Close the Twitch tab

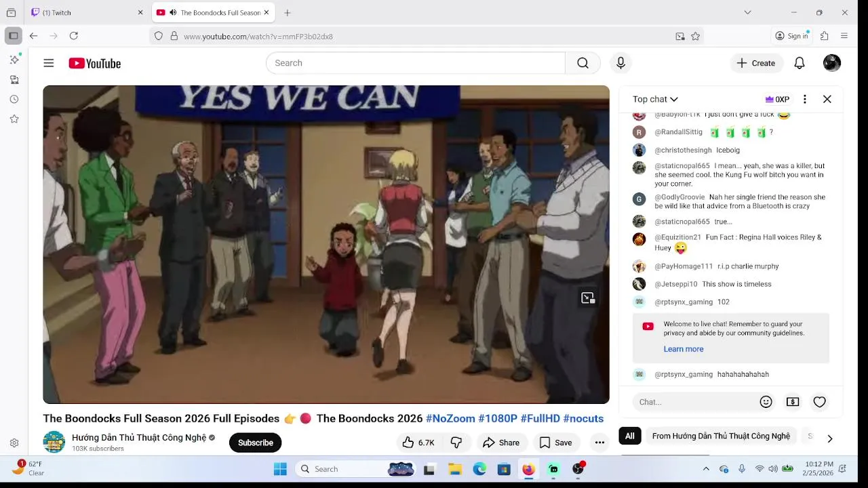click(140, 12)
